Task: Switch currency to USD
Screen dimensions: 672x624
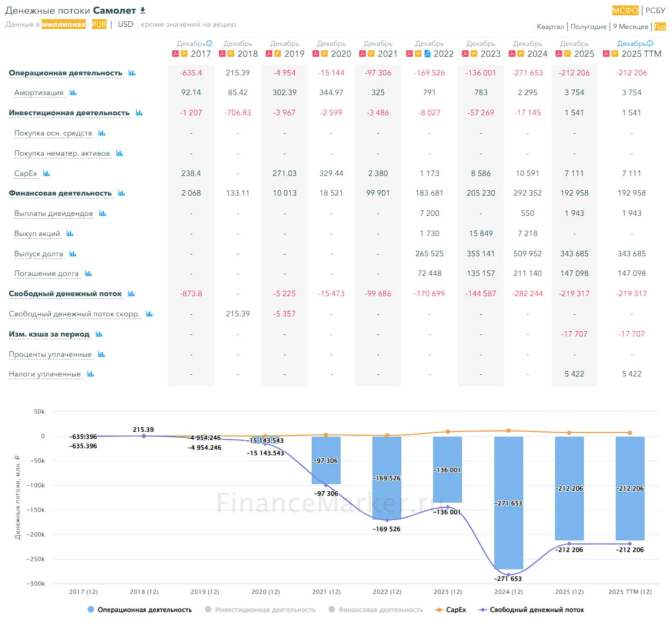Action: click(125, 24)
